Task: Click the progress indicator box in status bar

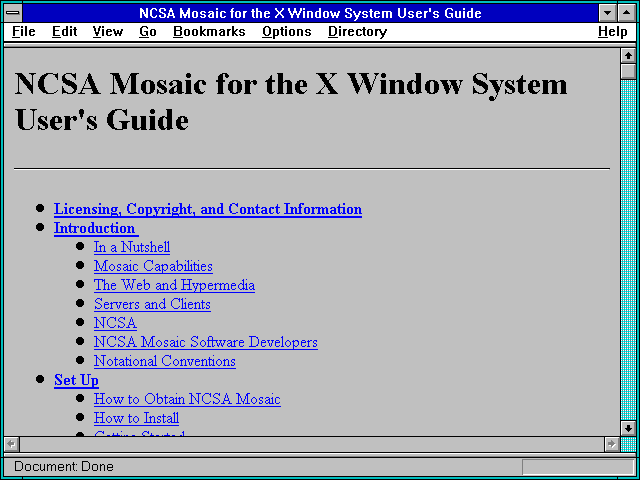Action: point(578,467)
